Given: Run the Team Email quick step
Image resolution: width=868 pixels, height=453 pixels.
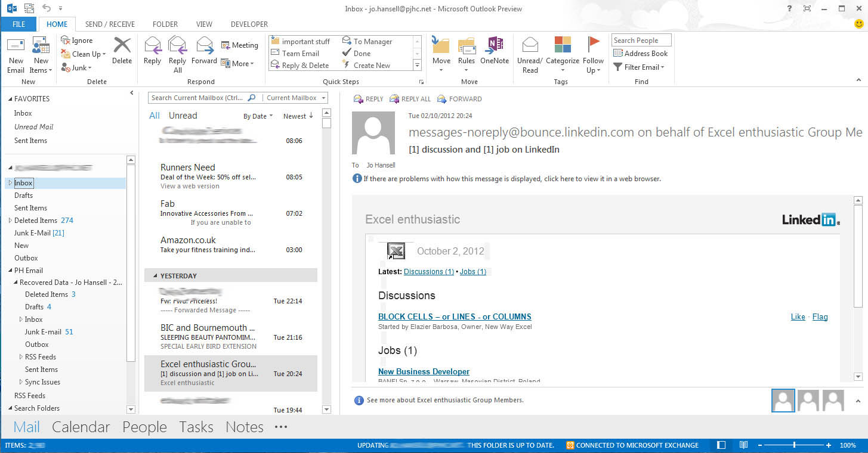Looking at the screenshot, I should (x=295, y=53).
